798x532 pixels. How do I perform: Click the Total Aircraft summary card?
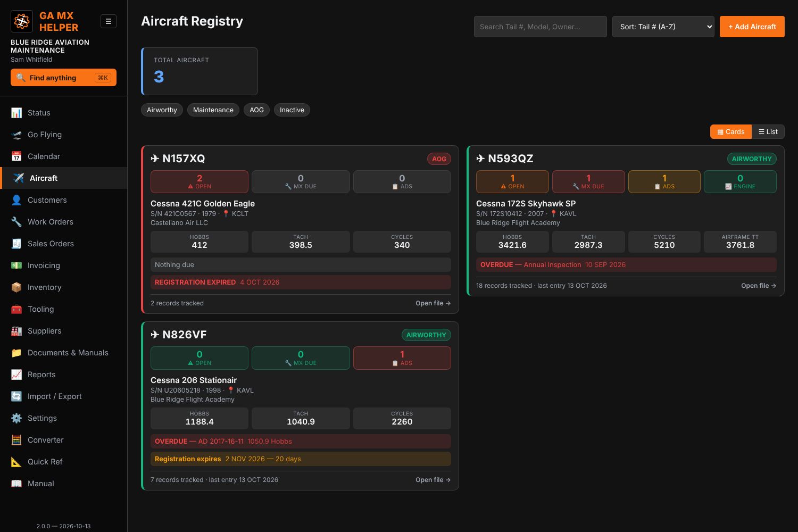coord(199,71)
